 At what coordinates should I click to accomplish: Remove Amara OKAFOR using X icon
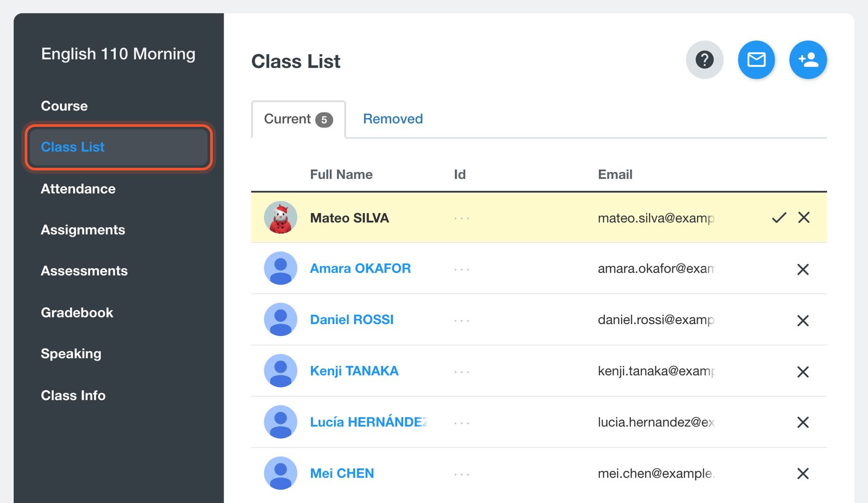(x=803, y=269)
